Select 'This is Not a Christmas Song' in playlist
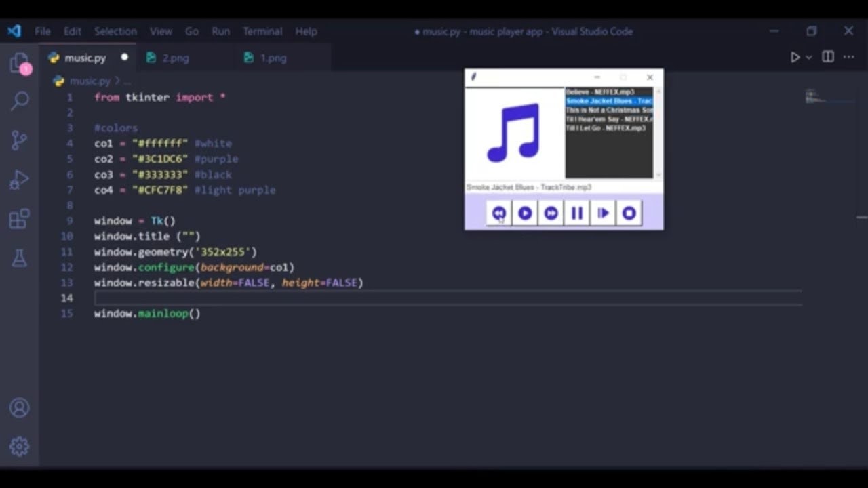The width and height of the screenshot is (868, 488). pos(609,110)
